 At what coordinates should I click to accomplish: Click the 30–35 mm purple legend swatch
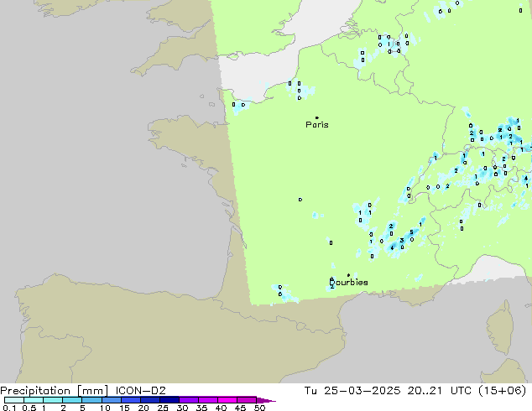coord(189,400)
